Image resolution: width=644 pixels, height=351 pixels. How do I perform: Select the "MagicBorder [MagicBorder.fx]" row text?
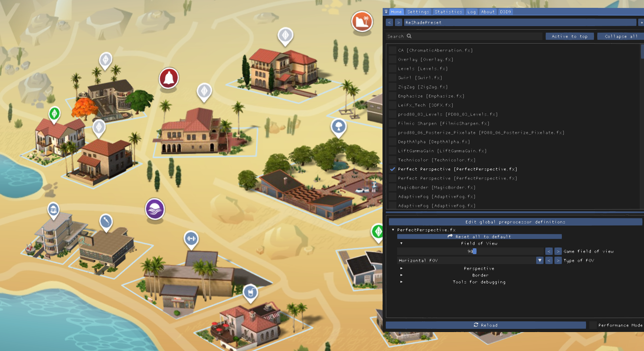[x=437, y=187]
